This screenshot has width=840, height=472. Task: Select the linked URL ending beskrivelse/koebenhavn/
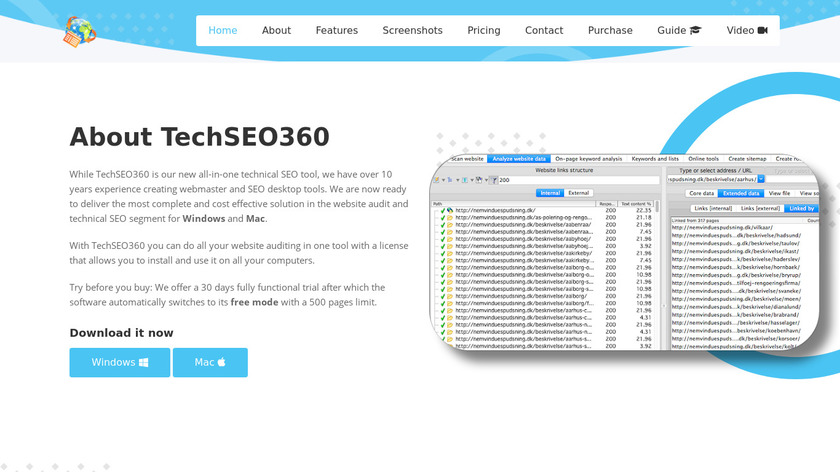click(x=736, y=331)
